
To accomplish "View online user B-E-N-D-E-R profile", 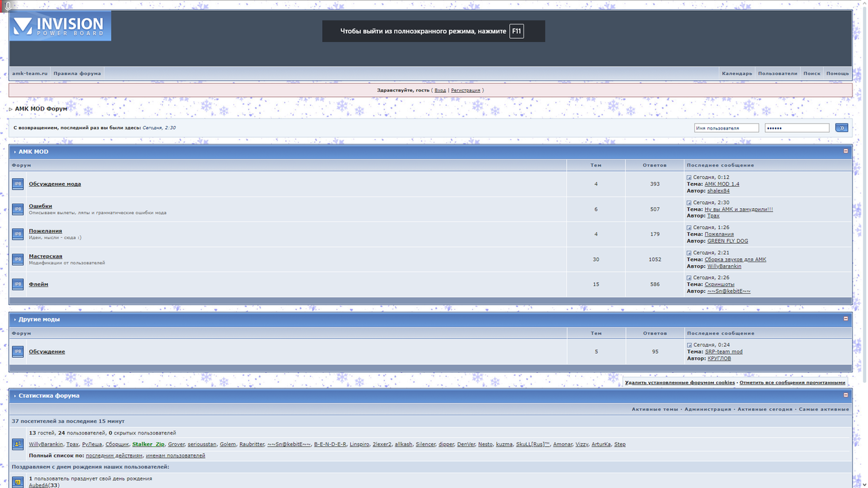I will coord(330,445).
